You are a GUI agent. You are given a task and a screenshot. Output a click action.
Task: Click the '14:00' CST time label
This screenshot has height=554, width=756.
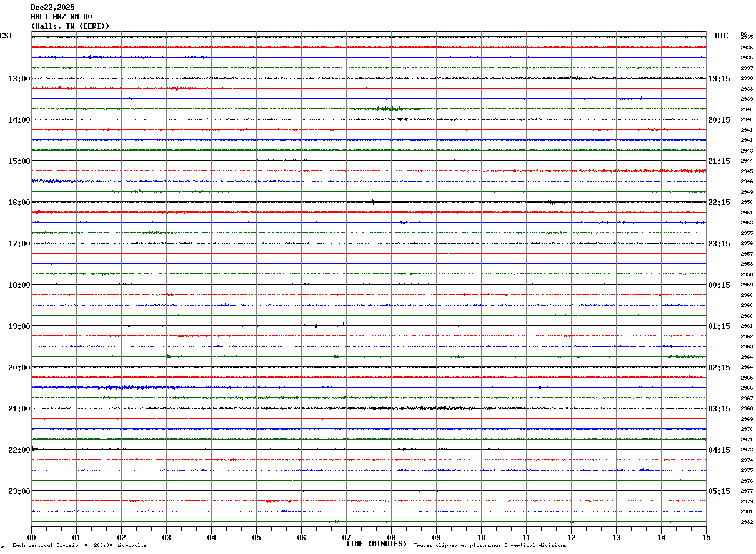coord(19,120)
